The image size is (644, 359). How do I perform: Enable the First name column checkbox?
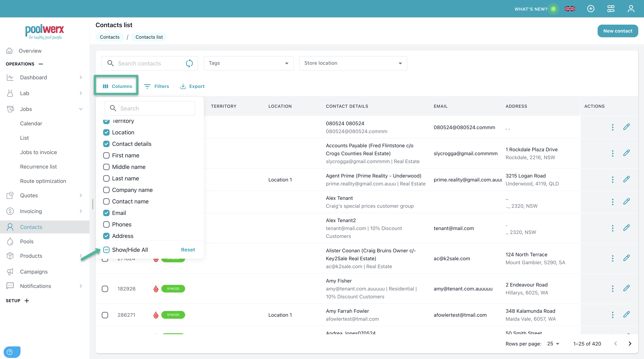(x=106, y=155)
